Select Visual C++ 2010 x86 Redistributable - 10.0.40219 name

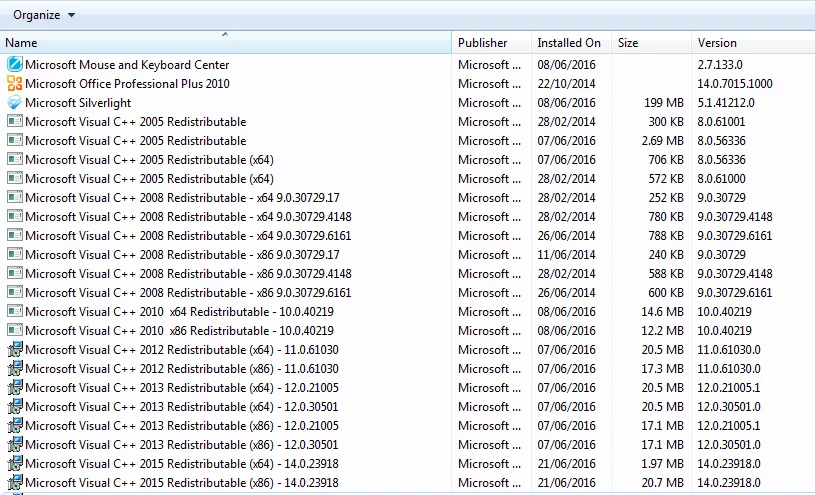179,330
